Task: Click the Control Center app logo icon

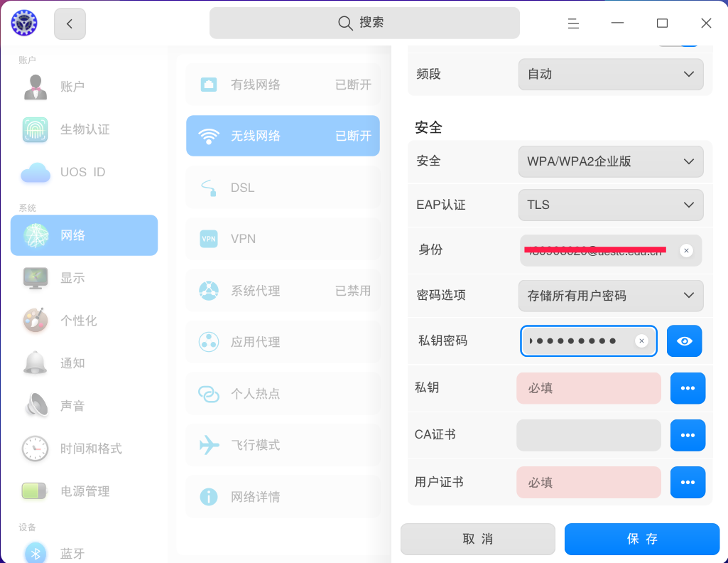Action: [x=24, y=23]
